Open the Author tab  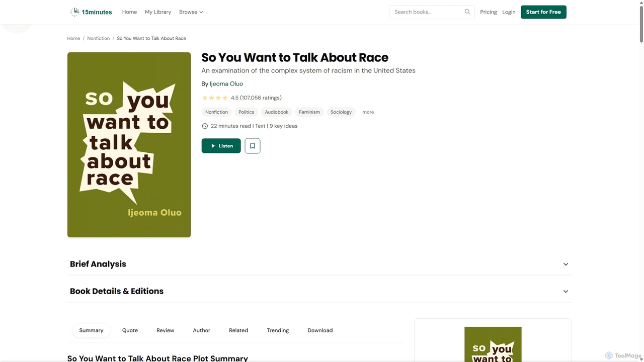click(x=201, y=330)
